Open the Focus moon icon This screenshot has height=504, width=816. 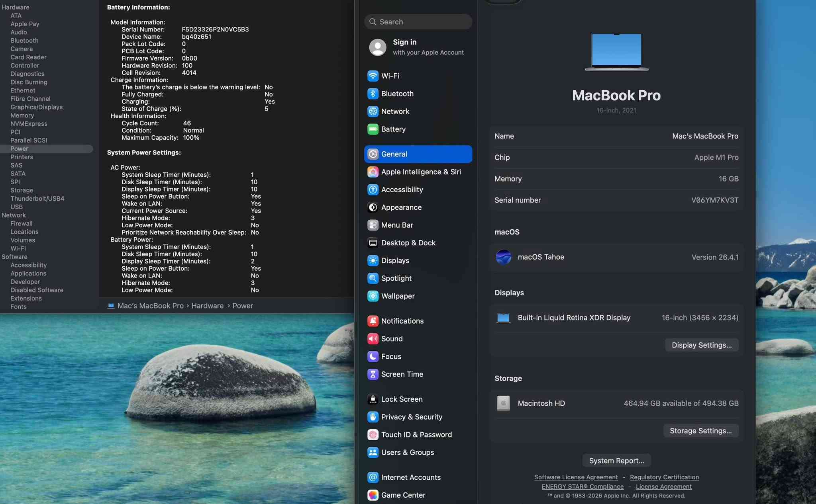coord(373,356)
